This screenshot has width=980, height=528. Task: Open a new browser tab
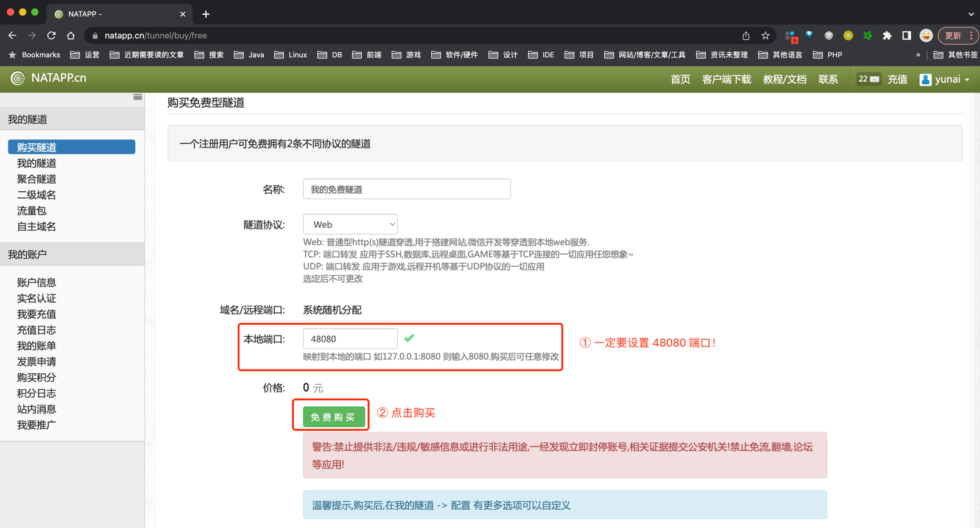point(206,13)
